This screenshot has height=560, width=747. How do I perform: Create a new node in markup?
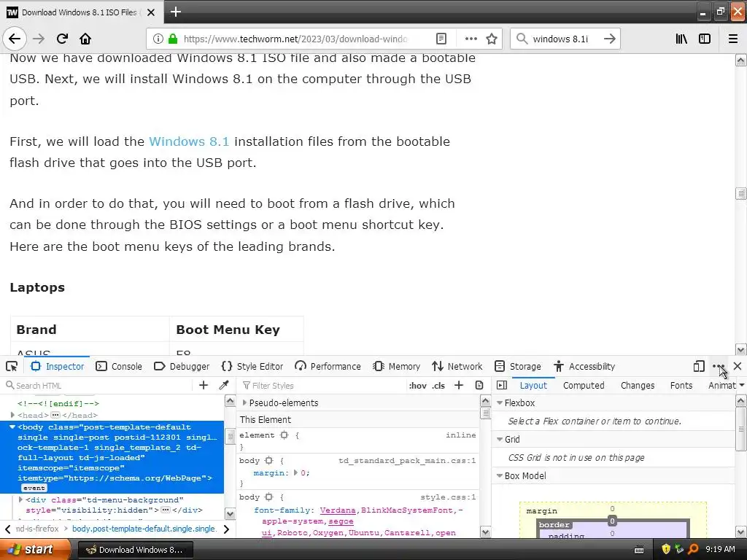tap(204, 385)
